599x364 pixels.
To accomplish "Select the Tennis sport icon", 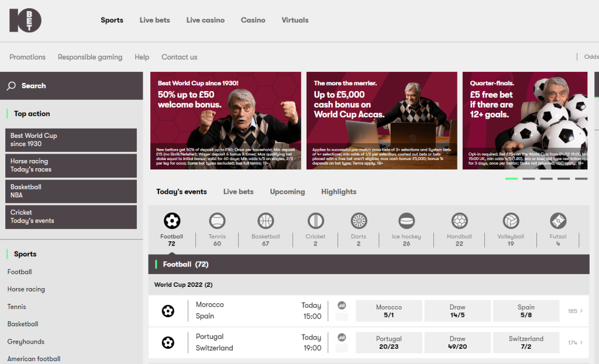I will pos(217,220).
